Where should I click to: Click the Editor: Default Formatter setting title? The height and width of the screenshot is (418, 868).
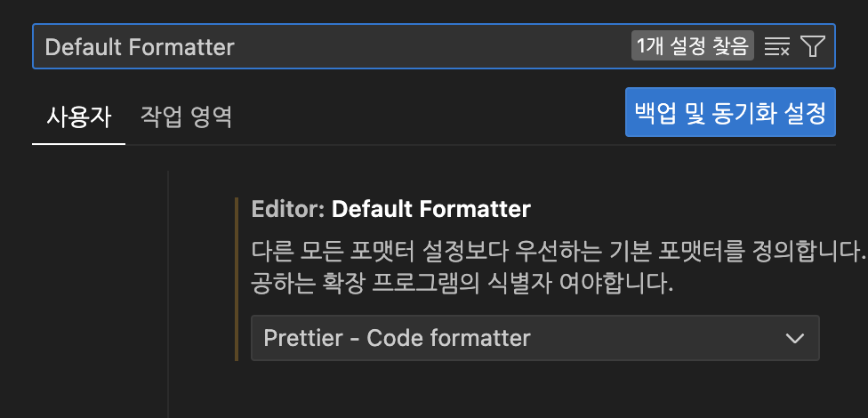click(390, 209)
